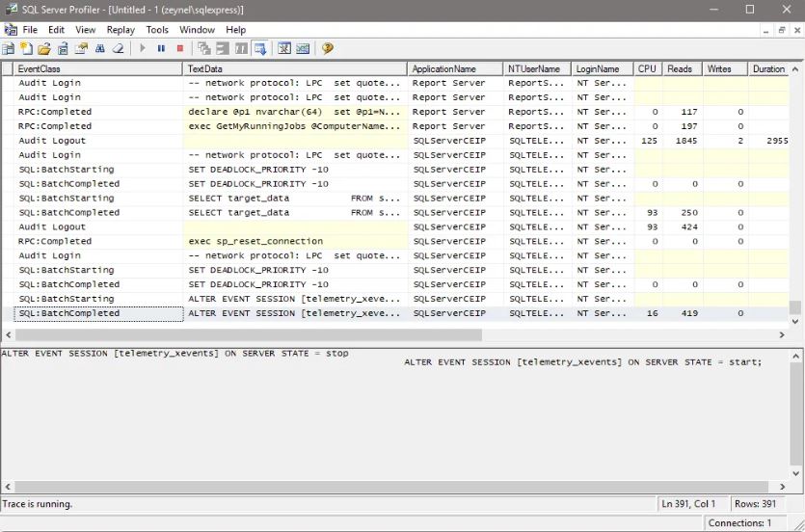Open the Help menu
This screenshot has height=532, width=805.
tap(235, 30)
